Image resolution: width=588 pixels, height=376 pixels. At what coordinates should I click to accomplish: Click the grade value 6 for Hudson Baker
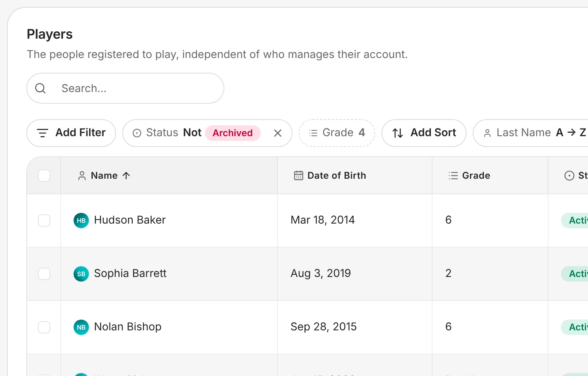[448, 220]
